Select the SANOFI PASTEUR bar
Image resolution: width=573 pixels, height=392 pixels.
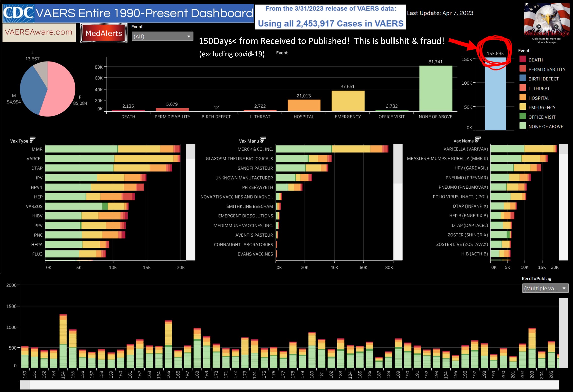(x=302, y=168)
